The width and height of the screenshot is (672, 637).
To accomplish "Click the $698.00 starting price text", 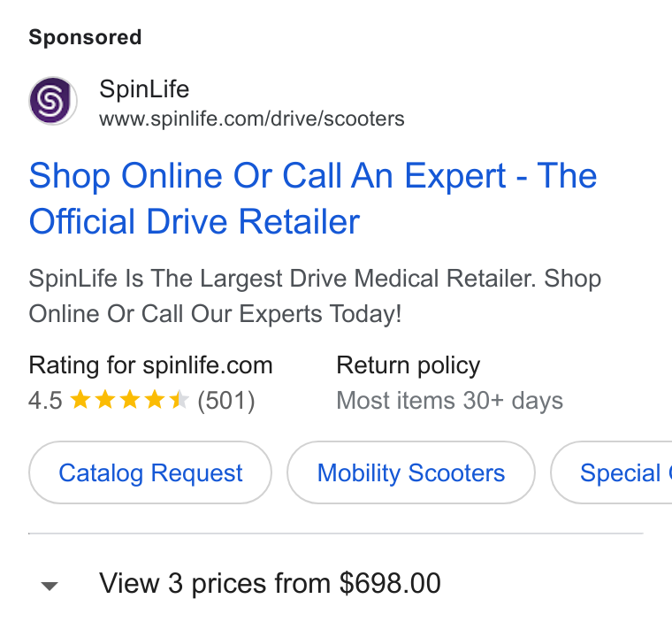I will [390, 583].
